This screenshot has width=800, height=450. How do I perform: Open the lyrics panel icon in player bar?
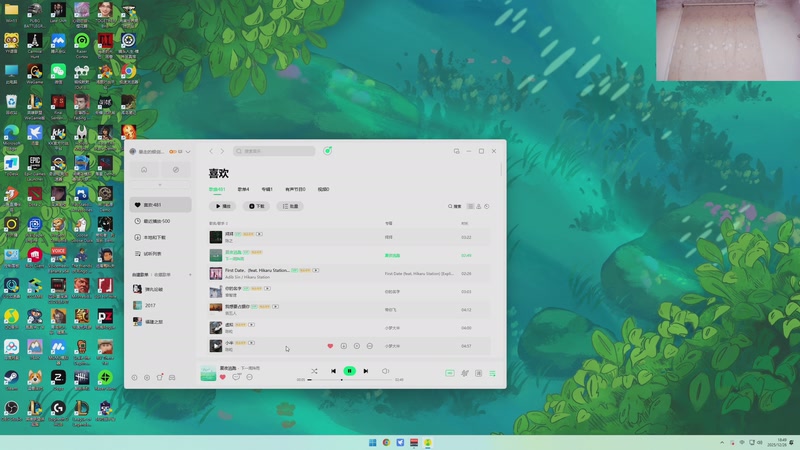(x=479, y=373)
